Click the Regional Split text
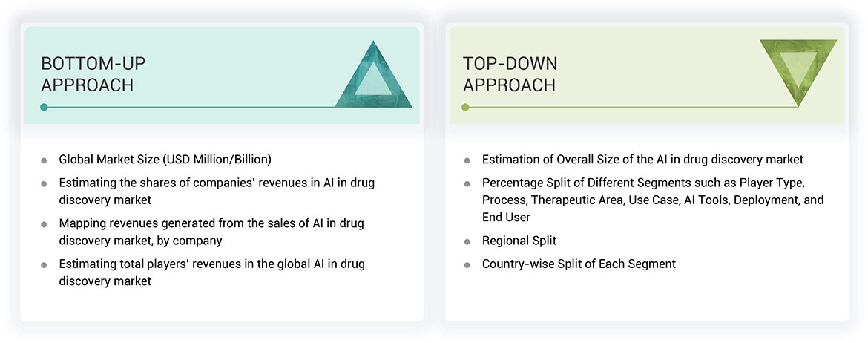This screenshot has width=868, height=343. click(519, 241)
